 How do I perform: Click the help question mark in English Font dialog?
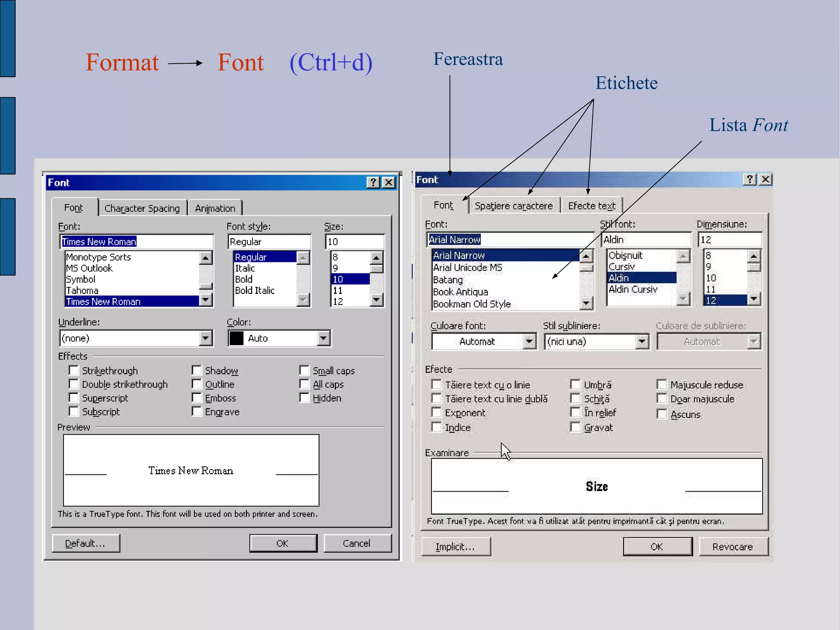tap(372, 182)
